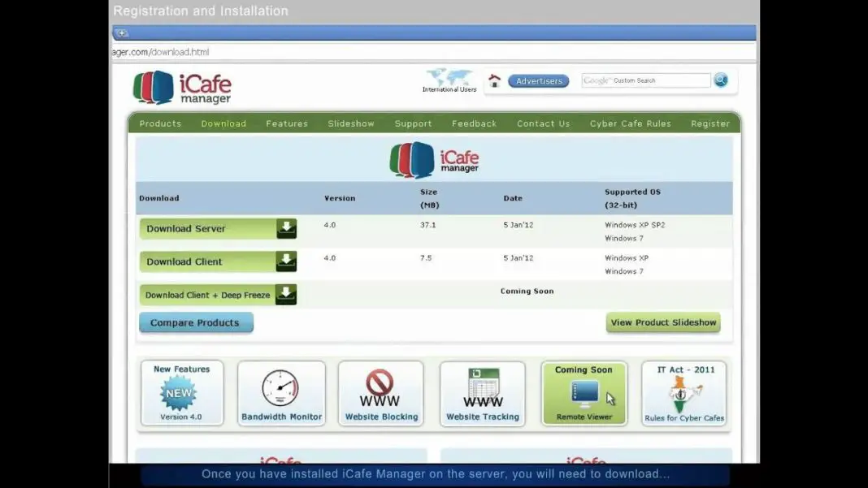This screenshot has height=488, width=868.
Task: Click the iCafe Manager logo in header
Action: pos(182,88)
